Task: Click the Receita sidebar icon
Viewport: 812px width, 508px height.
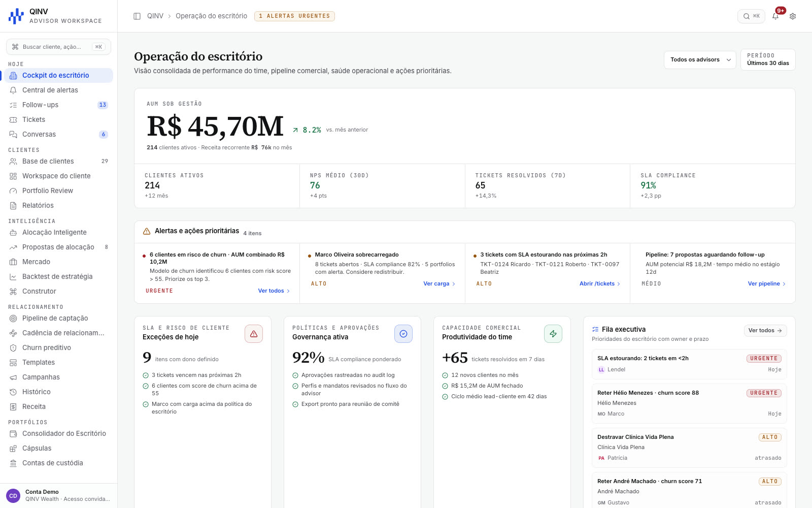Action: (x=13, y=407)
